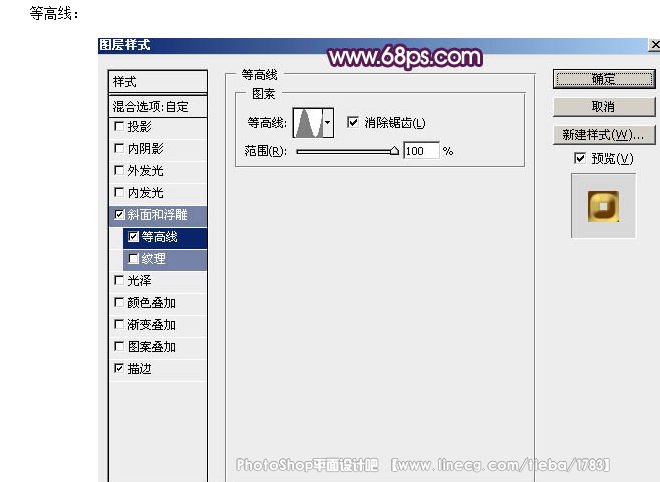Toggle the 消除锯齿 anti-alias checkbox
The width and height of the screenshot is (660, 482).
pos(353,122)
